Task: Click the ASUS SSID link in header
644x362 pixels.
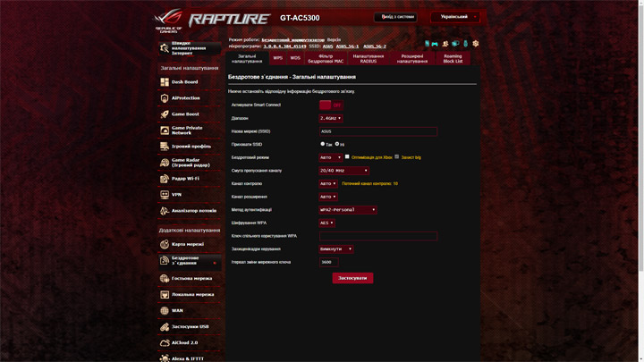Action: 327,46
